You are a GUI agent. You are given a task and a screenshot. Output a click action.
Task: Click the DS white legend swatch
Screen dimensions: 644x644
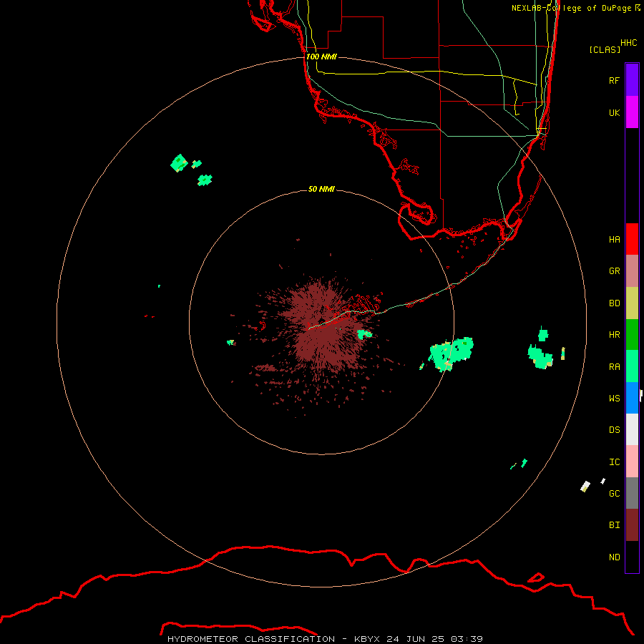[x=632, y=429]
